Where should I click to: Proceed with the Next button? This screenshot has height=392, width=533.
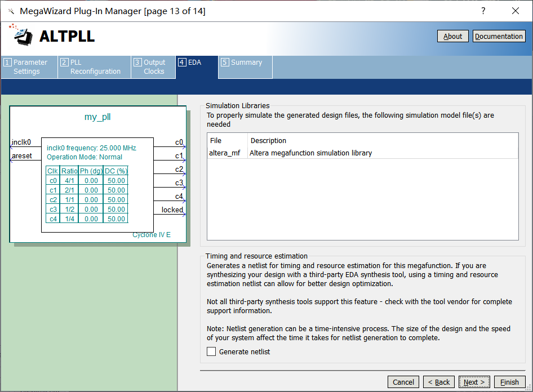tap(474, 382)
